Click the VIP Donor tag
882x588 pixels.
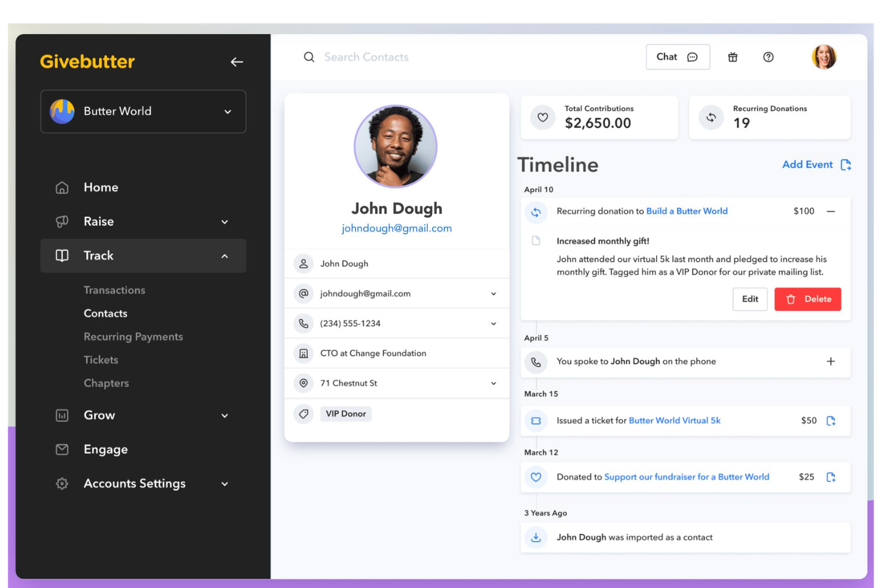(346, 413)
